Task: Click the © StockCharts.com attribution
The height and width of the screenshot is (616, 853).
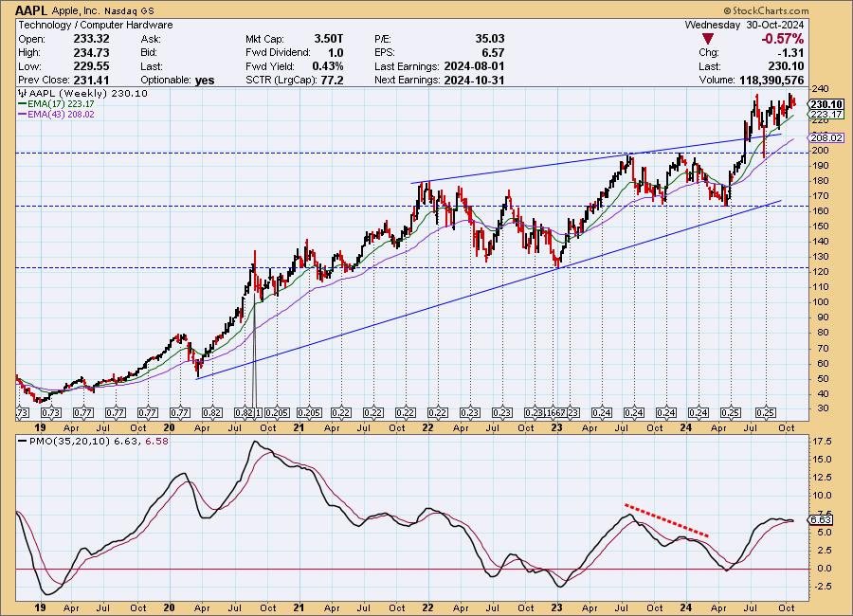Action: (x=766, y=10)
